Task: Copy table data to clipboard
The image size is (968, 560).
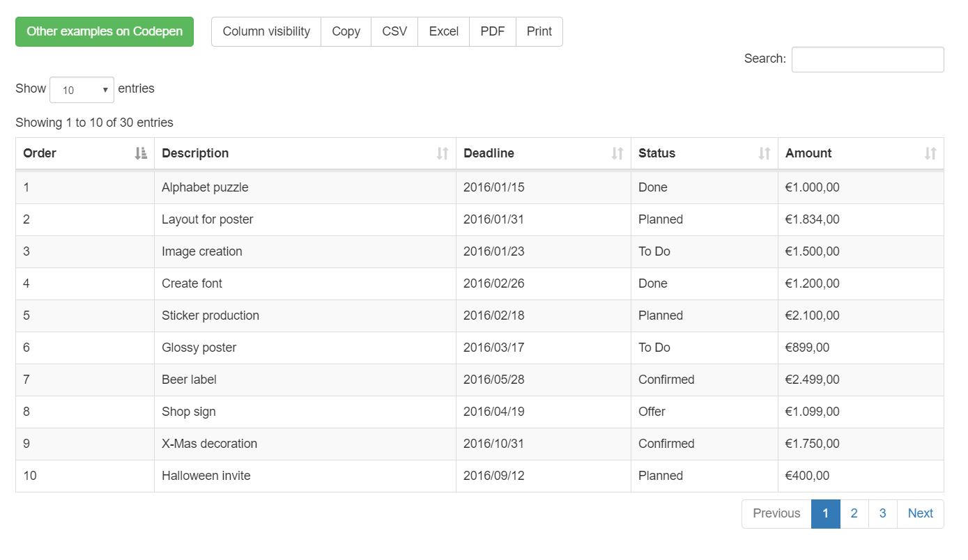Action: (x=346, y=31)
